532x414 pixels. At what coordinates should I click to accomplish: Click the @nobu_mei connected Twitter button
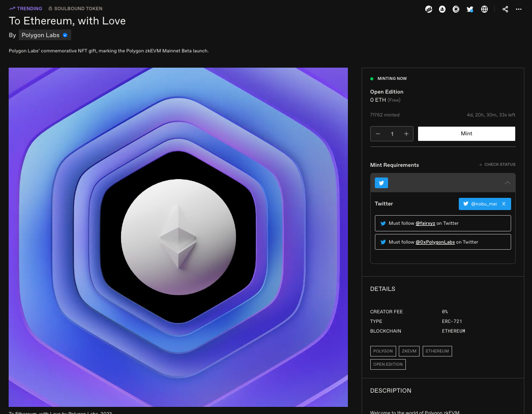tap(485, 204)
